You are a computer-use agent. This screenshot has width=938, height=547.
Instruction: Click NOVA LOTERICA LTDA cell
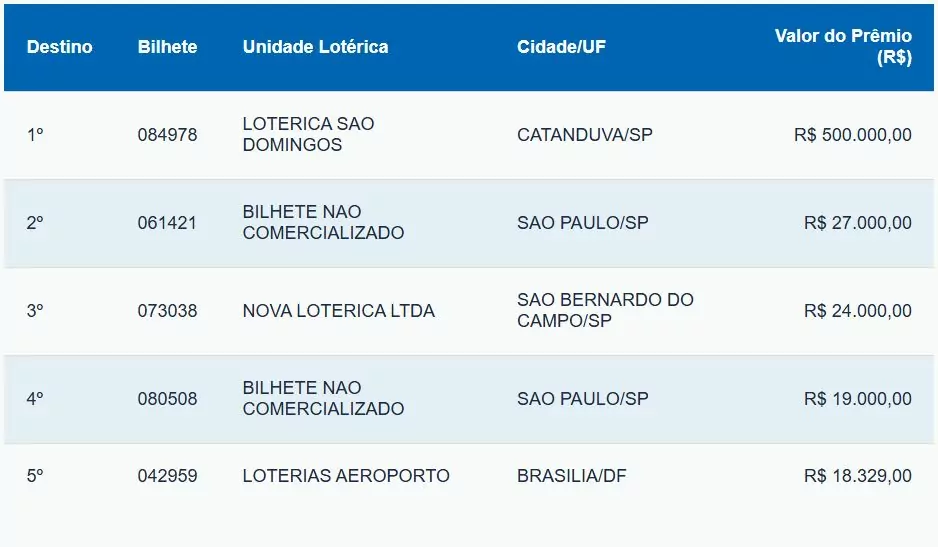click(338, 311)
